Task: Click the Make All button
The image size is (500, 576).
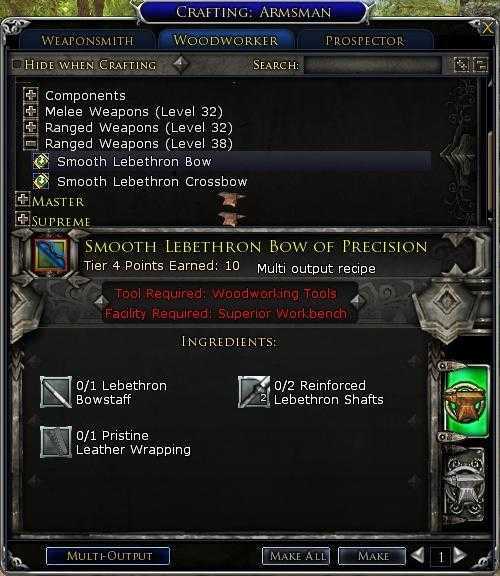Action: click(x=296, y=556)
